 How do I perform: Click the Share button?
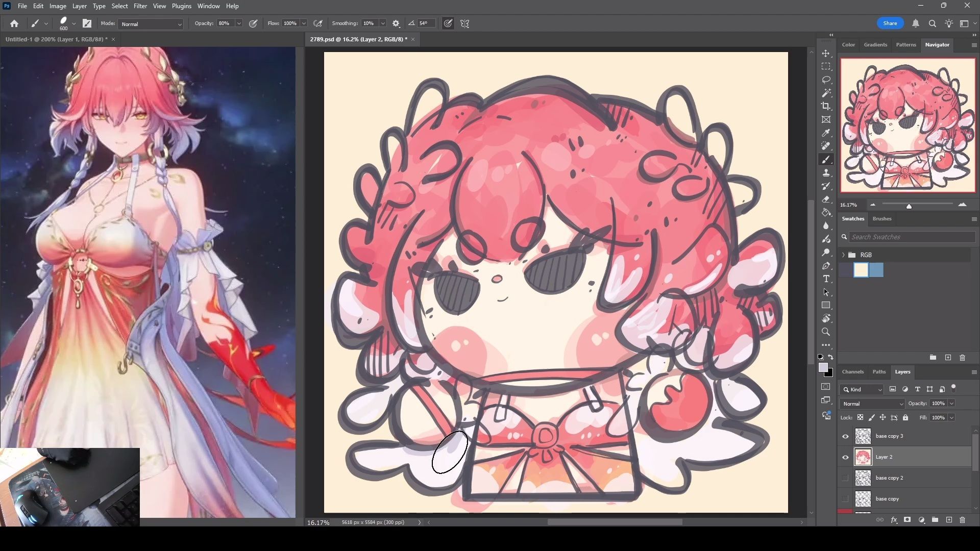tap(890, 23)
